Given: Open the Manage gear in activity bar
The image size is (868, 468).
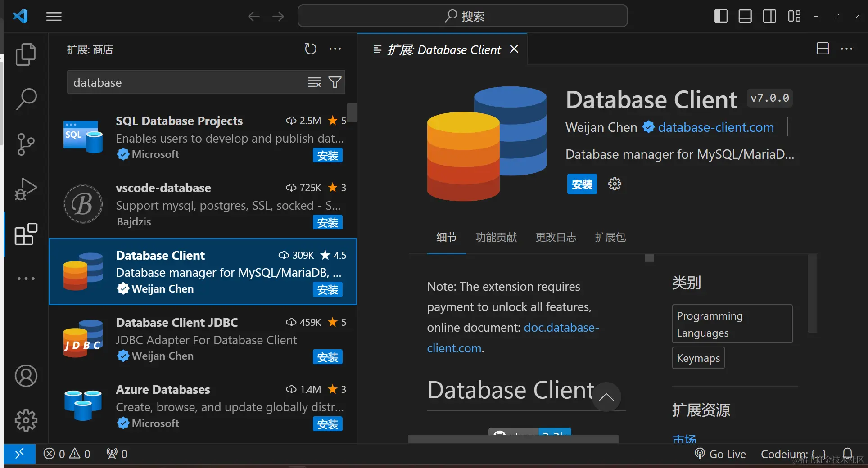Looking at the screenshot, I should point(26,420).
